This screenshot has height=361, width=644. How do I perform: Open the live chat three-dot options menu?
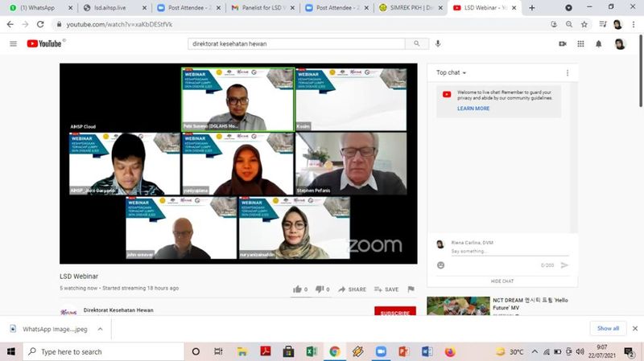coord(568,72)
